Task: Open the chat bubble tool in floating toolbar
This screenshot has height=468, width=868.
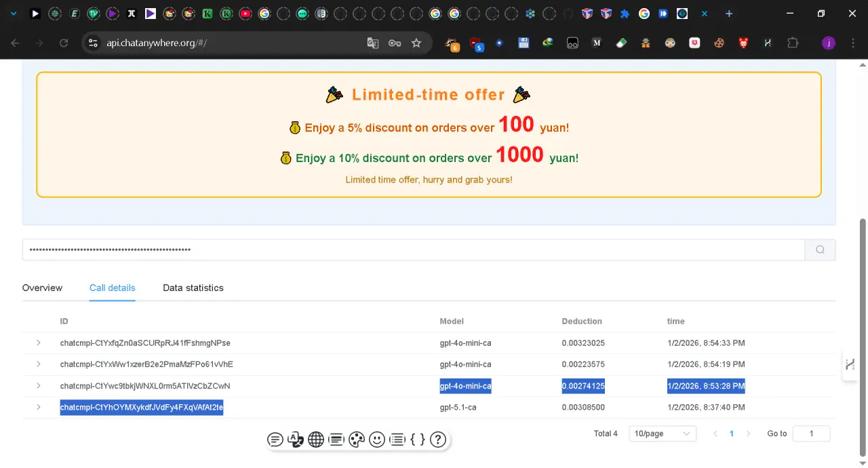Action: tap(275, 440)
